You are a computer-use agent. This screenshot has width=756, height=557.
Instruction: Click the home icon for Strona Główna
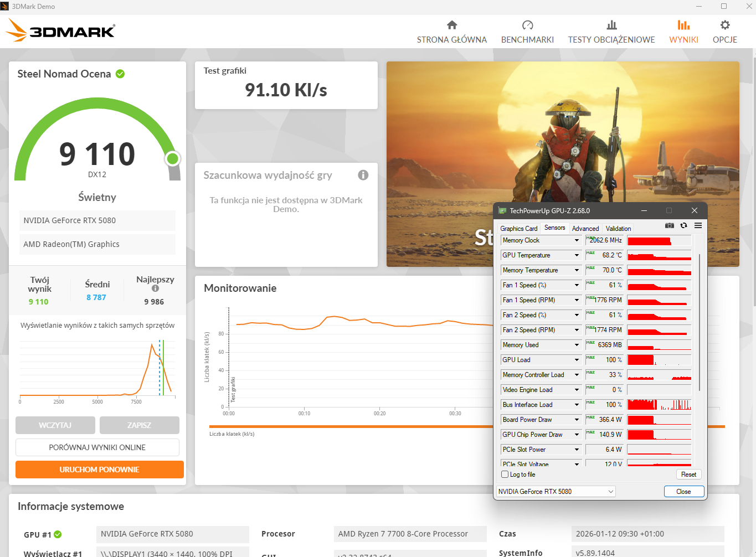(x=452, y=25)
